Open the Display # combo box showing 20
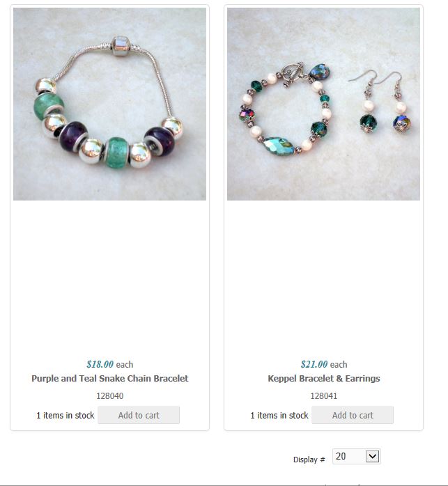 (x=357, y=456)
